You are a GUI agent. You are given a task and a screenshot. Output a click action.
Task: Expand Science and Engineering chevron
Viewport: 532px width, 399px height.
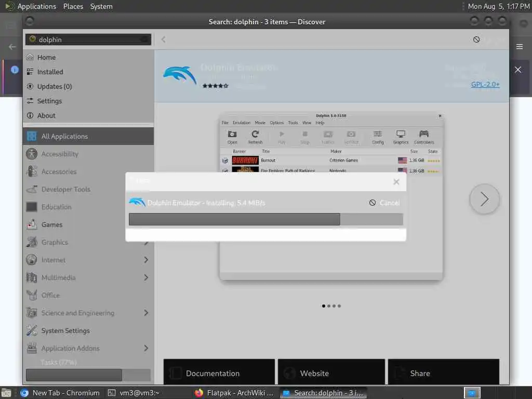tap(146, 313)
